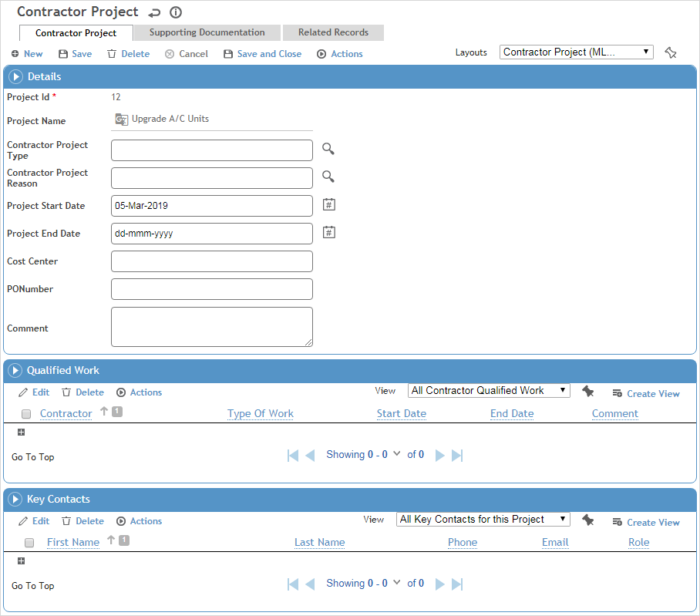The width and height of the screenshot is (700, 616).
Task: Open the Layouts dropdown
Action: (x=576, y=52)
